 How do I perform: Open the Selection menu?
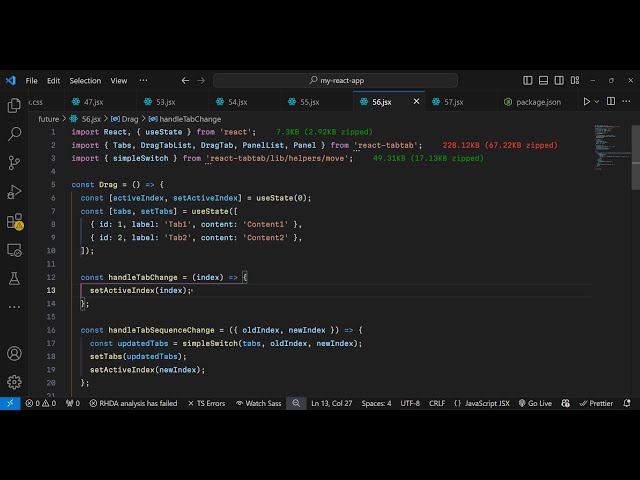85,80
